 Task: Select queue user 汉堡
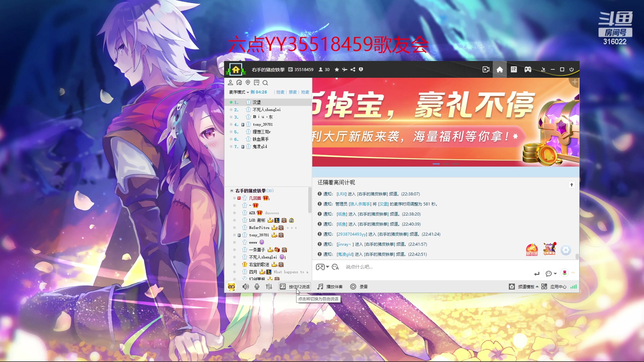pos(268,102)
